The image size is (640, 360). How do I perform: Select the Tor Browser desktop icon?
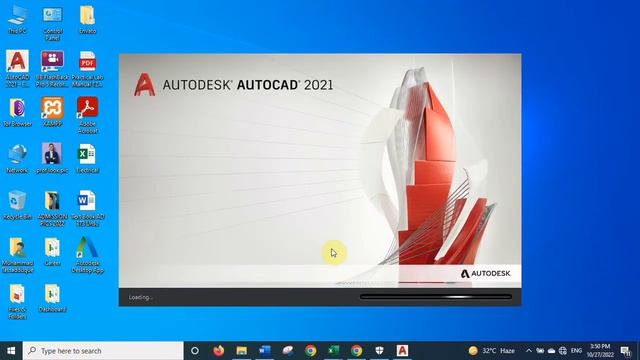(x=17, y=111)
